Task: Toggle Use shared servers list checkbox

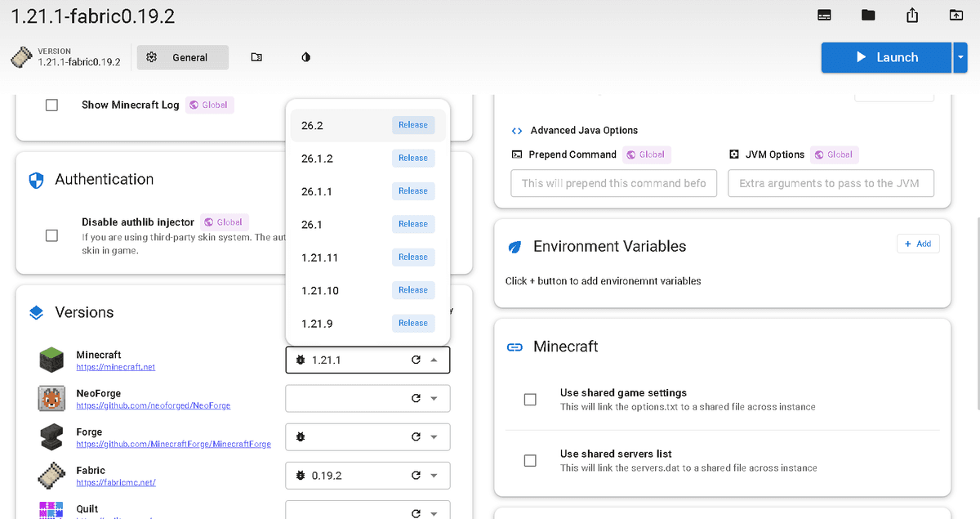Action: click(x=530, y=460)
